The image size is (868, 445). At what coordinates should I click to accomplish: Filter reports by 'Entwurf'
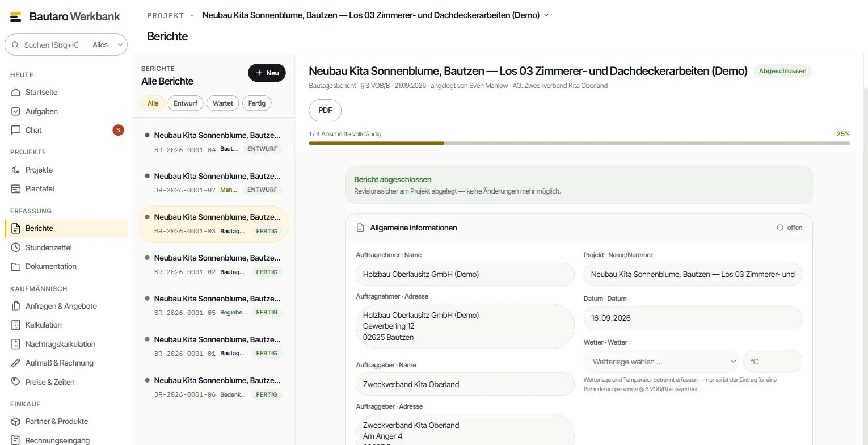pyautogui.click(x=186, y=103)
